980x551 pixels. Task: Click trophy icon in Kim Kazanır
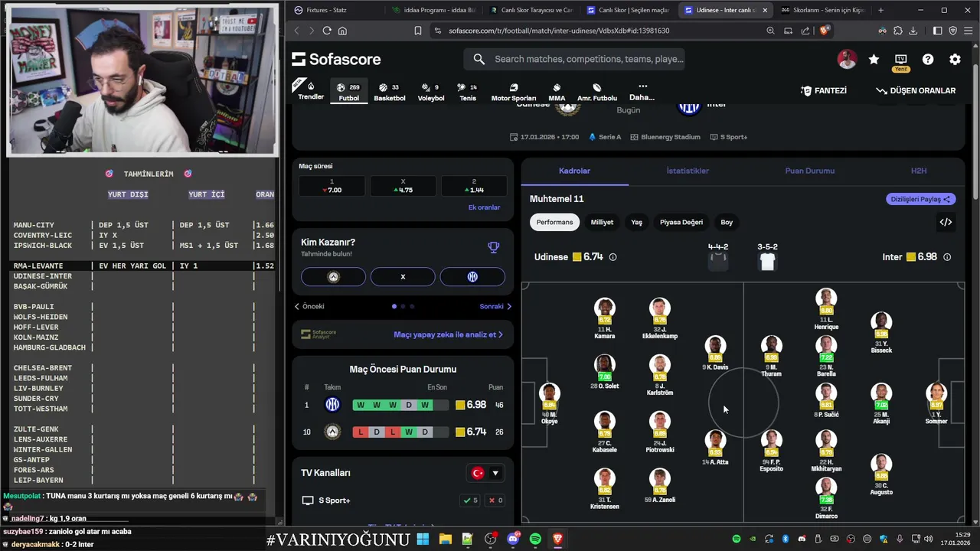point(494,246)
